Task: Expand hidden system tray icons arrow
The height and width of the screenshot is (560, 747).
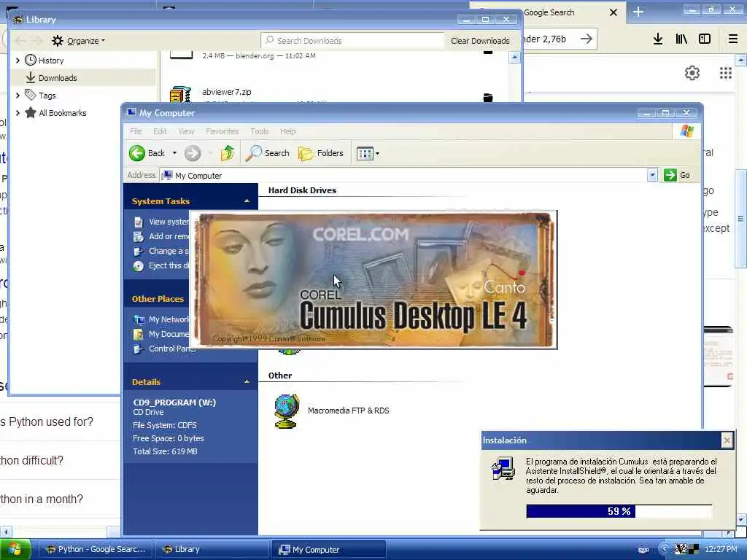Action: tap(664, 549)
